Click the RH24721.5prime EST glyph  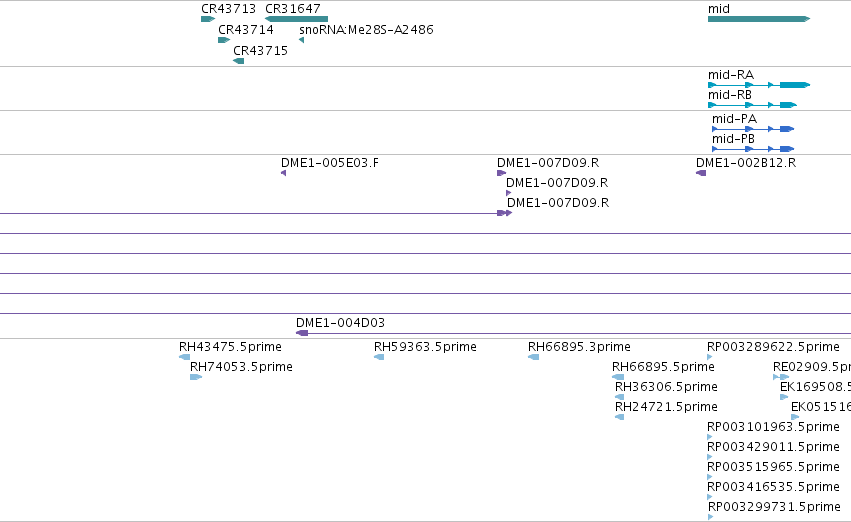(619, 417)
